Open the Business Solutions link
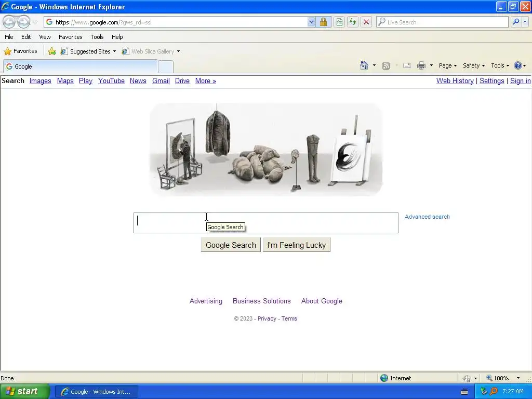Screen dimensions: 532x399 (262, 301)
